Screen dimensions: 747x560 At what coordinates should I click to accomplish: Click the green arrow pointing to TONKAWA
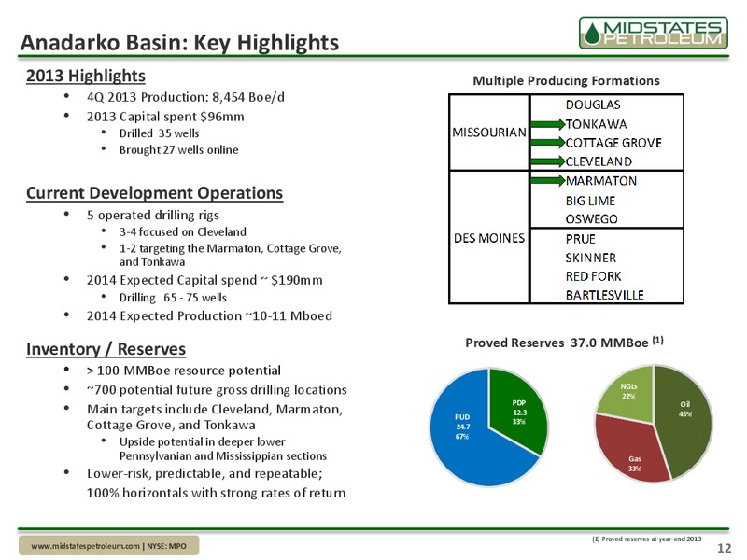(547, 124)
